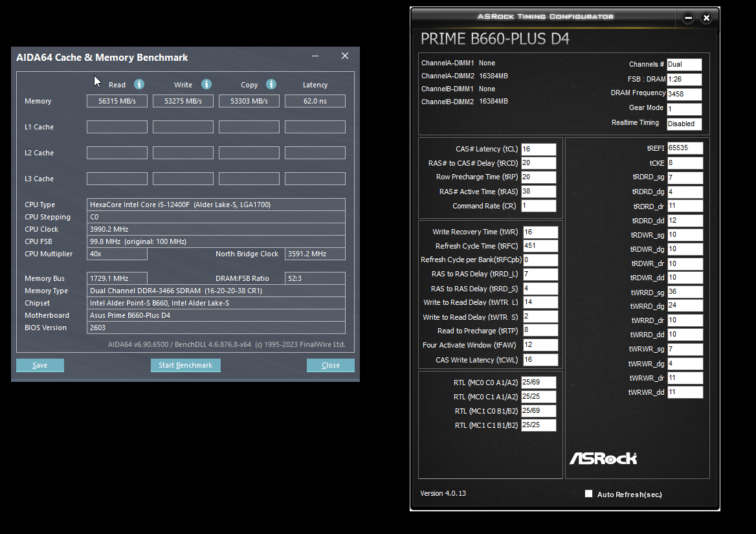This screenshot has height=534, width=756.
Task: Click the FSB : DRAM field 1:26
Action: (684, 80)
